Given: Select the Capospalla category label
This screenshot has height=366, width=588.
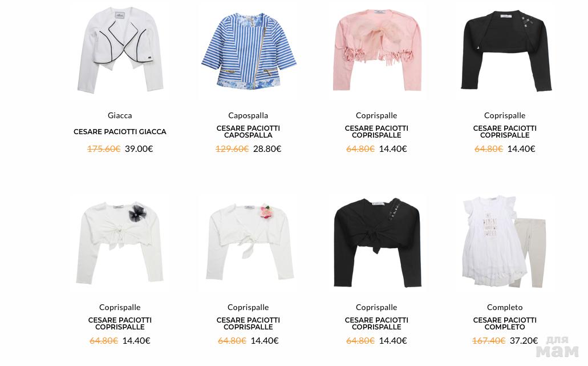Looking at the screenshot, I should (248, 115).
